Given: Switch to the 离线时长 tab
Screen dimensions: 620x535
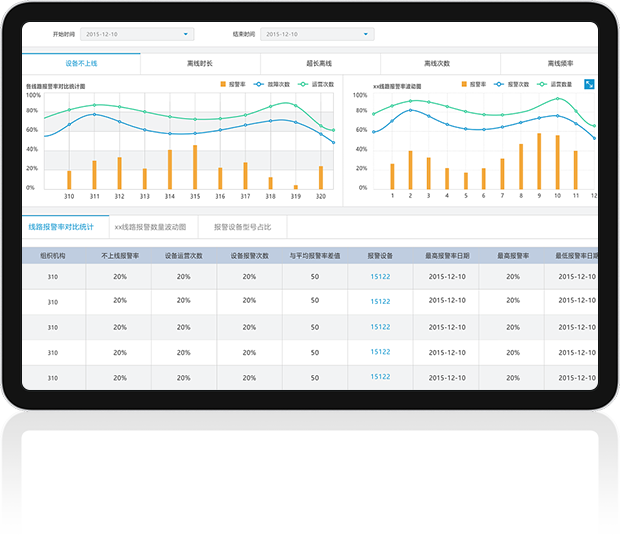Looking at the screenshot, I should pyautogui.click(x=200, y=63).
